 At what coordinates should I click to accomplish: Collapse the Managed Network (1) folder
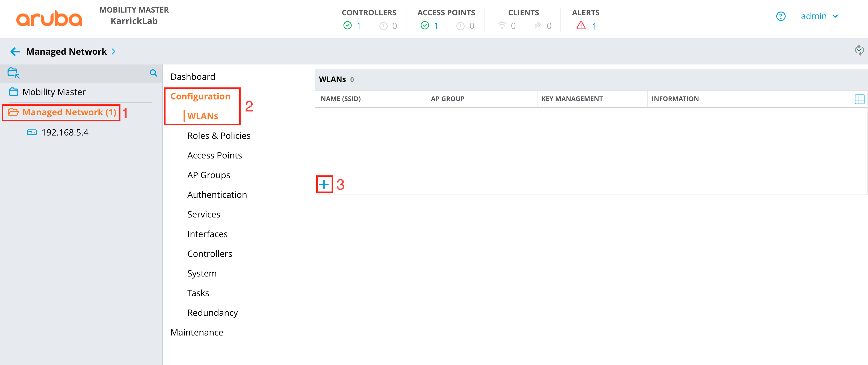tap(13, 112)
